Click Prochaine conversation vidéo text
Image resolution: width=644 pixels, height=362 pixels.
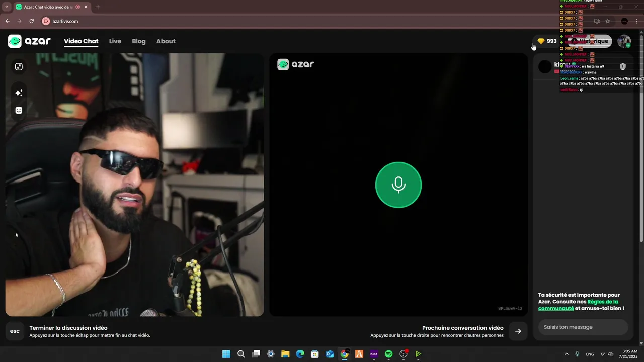(x=463, y=328)
